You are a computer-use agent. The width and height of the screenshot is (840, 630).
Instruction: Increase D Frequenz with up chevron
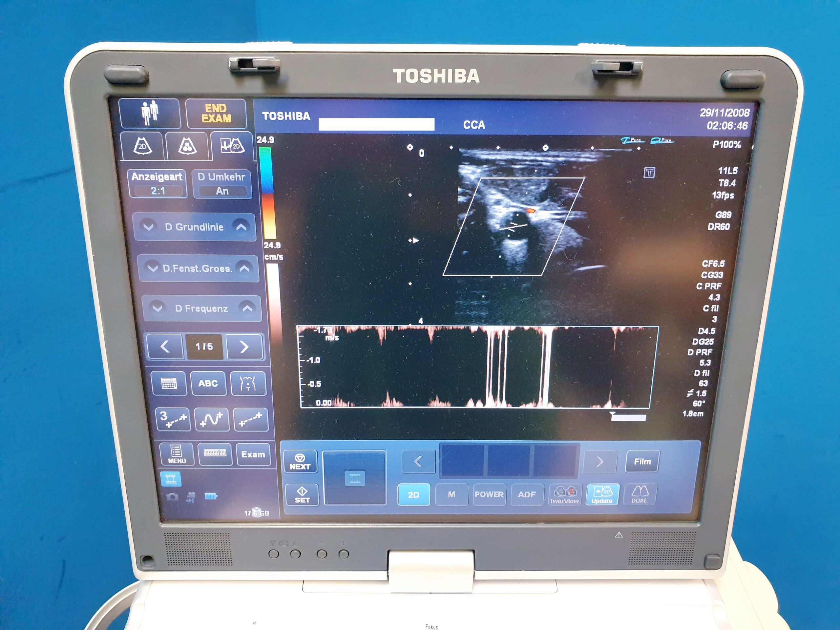[248, 308]
